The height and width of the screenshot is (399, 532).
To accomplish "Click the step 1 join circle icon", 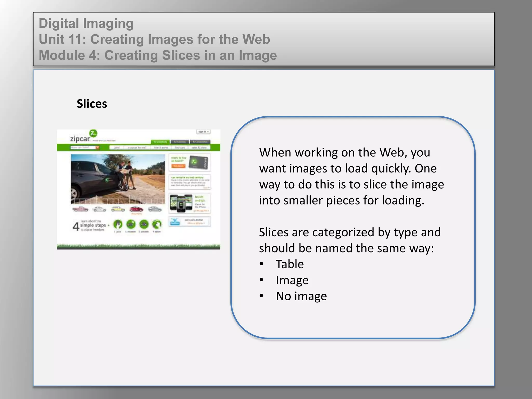I will pos(118,224).
